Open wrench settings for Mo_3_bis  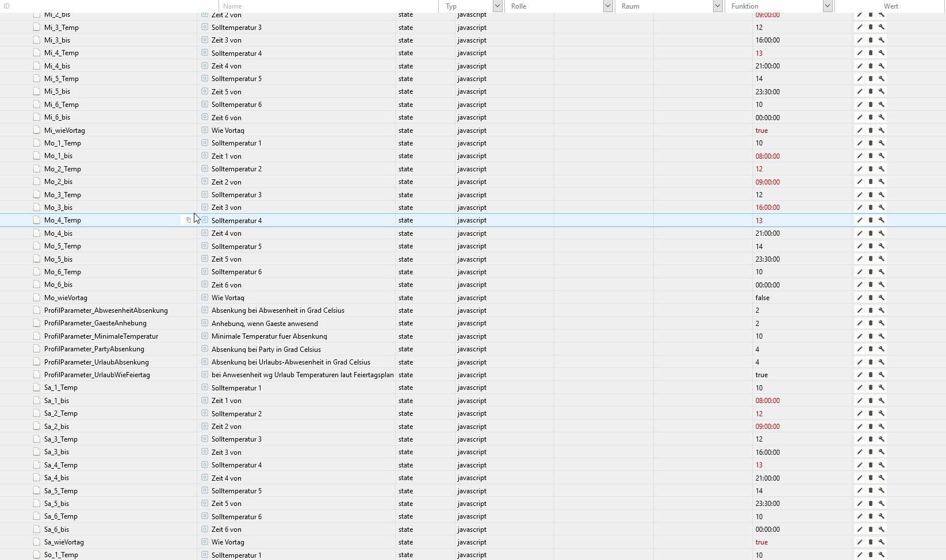pyautogui.click(x=882, y=208)
